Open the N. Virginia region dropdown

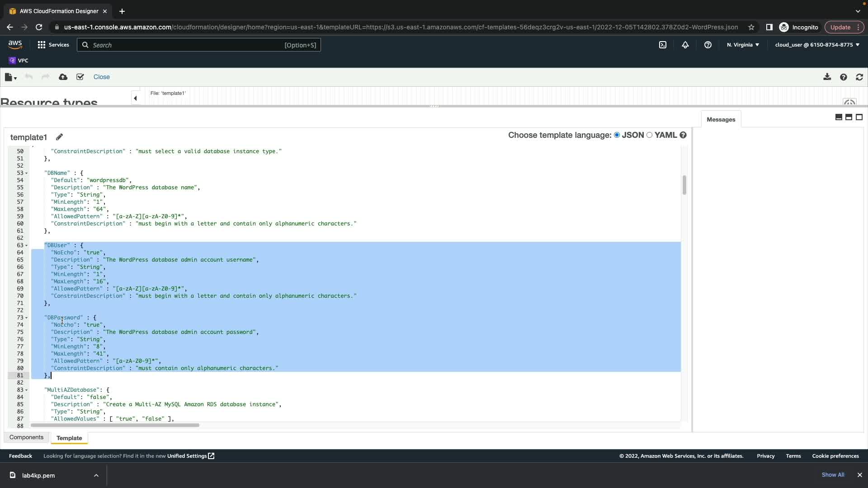tap(743, 45)
